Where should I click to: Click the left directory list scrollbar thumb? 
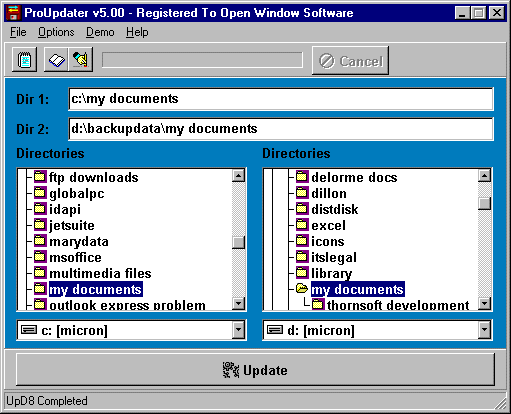point(238,242)
